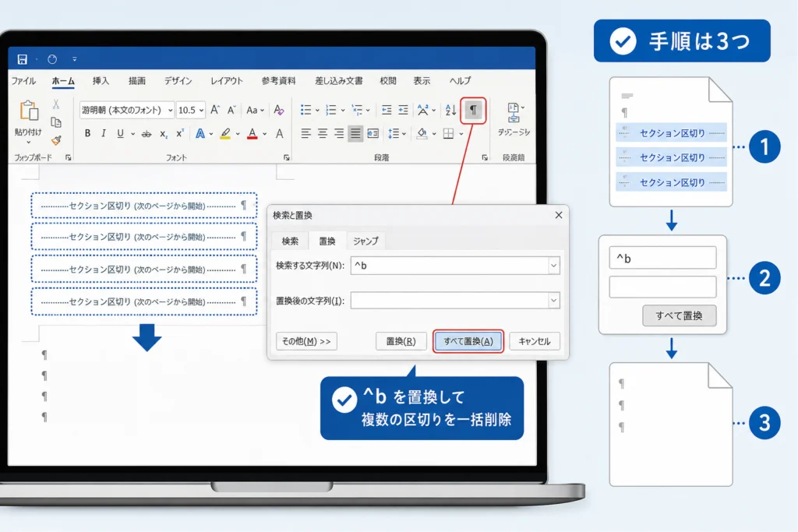Click the Clear Formatting icon
The image size is (798, 532).
click(x=279, y=110)
